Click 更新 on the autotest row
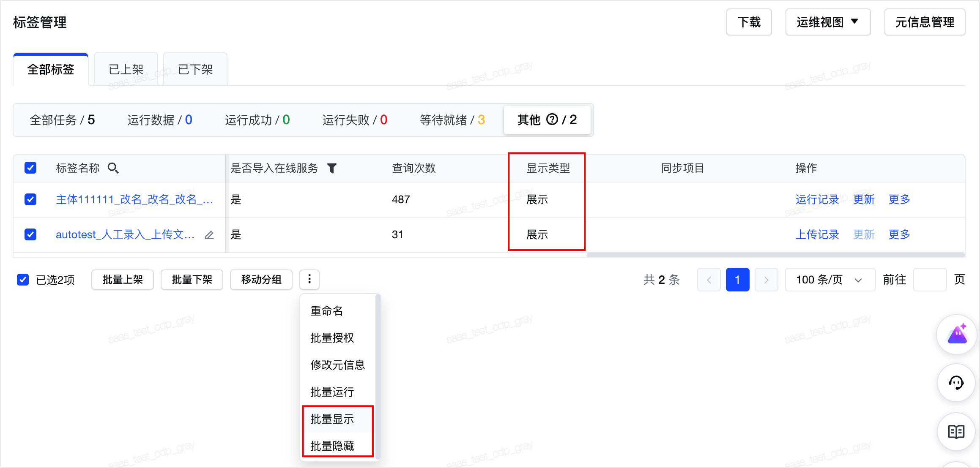This screenshot has height=468, width=980. tap(864, 234)
